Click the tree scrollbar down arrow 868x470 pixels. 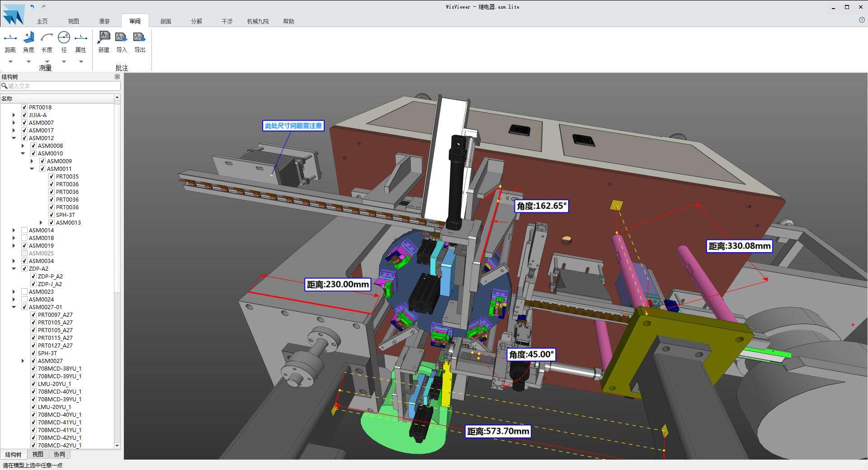point(117,446)
